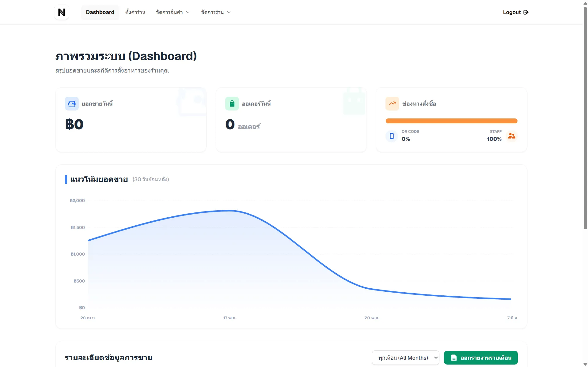Click the scrollbar down arrow

pos(585,364)
